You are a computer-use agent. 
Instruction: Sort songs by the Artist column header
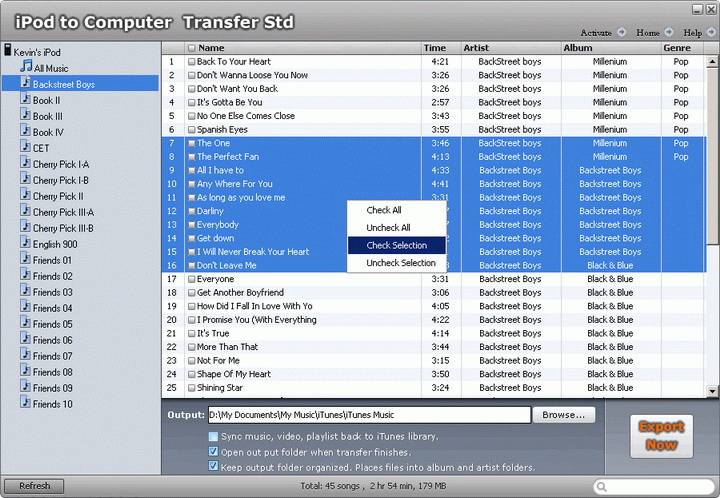pos(511,48)
